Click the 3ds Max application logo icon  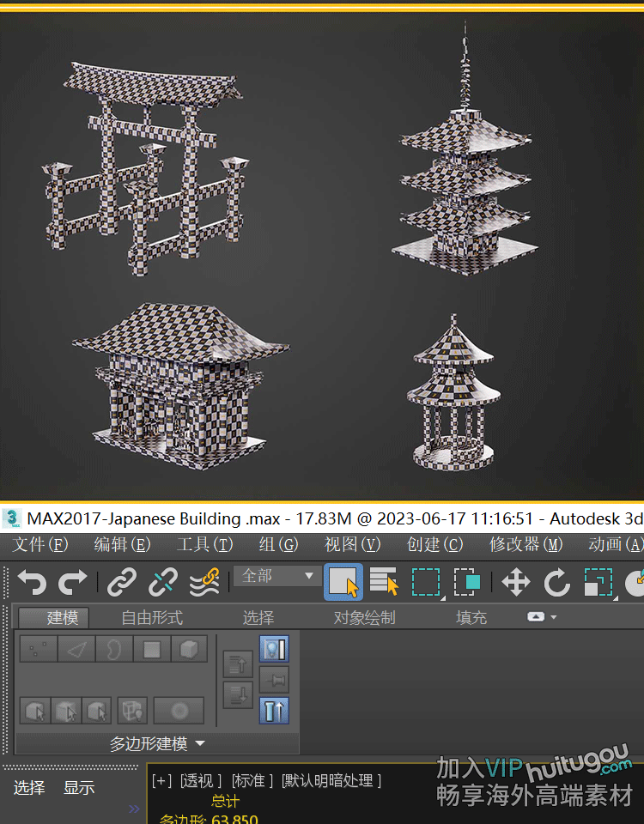pos(12,518)
